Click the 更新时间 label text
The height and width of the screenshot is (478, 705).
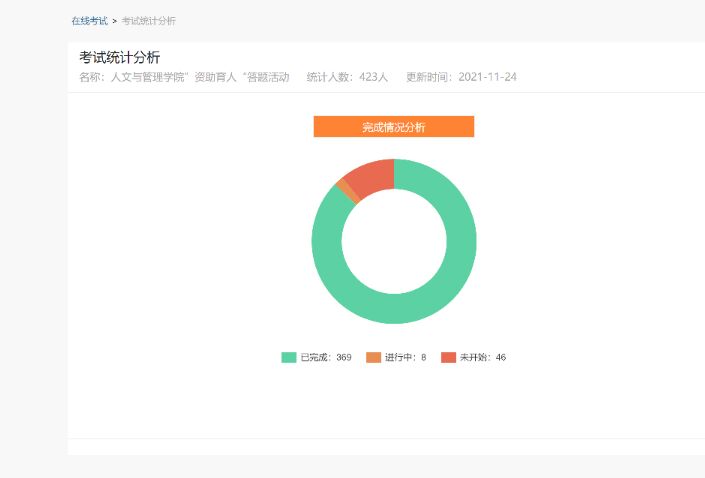pyautogui.click(x=429, y=77)
